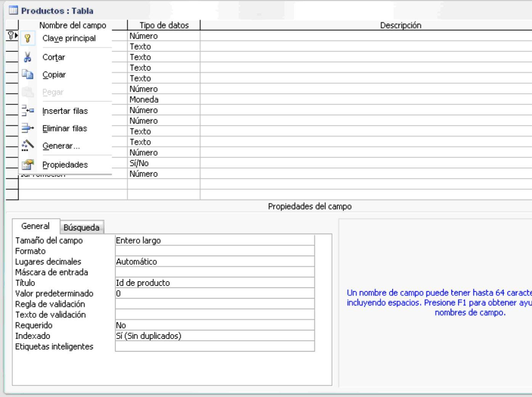Select the Cortar scissors icon

[x=27, y=57]
